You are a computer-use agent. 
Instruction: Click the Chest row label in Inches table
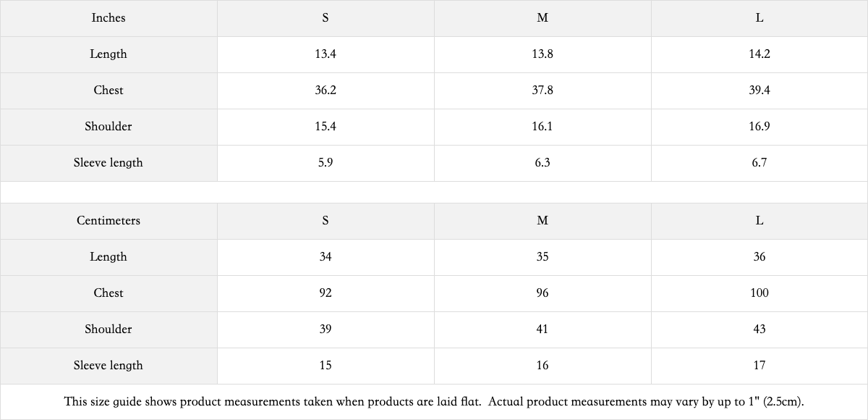pyautogui.click(x=109, y=91)
